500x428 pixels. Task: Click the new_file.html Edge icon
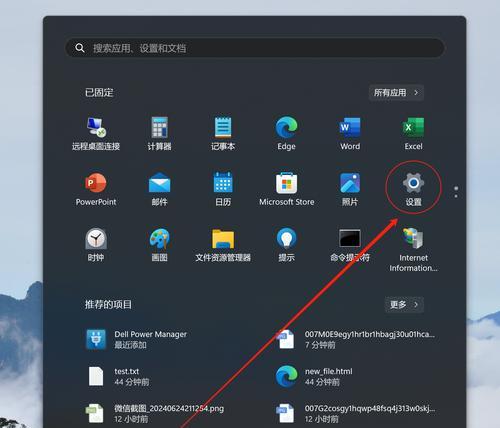(286, 376)
